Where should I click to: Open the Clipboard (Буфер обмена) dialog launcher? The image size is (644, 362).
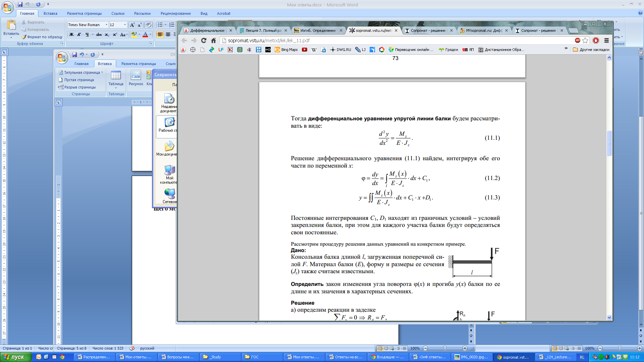[x=62, y=44]
